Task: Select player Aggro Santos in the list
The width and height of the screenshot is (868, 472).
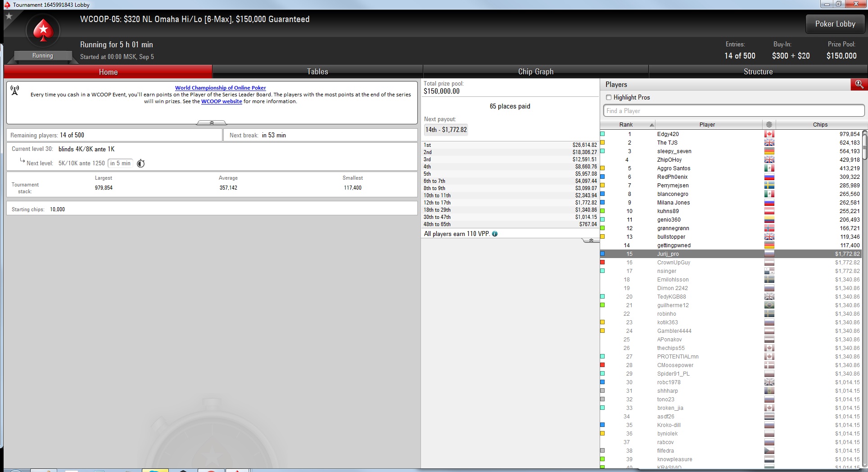Action: tap(731, 168)
